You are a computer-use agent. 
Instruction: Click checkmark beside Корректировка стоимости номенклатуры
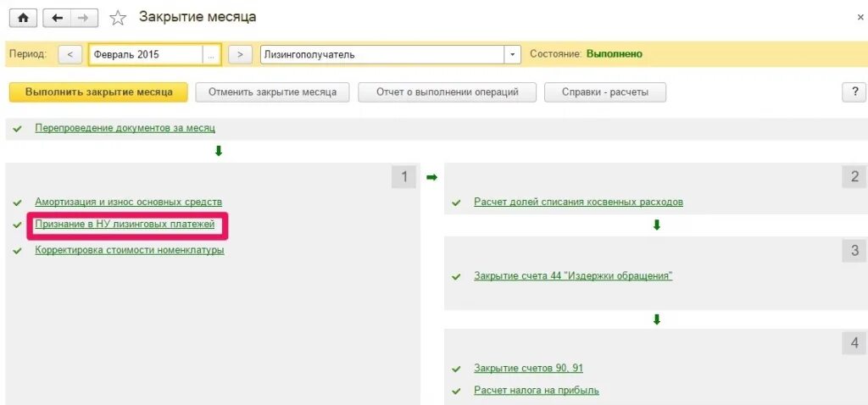coord(18,251)
